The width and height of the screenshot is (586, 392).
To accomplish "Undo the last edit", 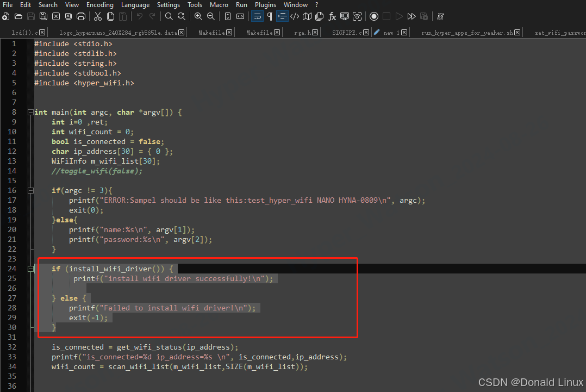I will click(x=140, y=16).
